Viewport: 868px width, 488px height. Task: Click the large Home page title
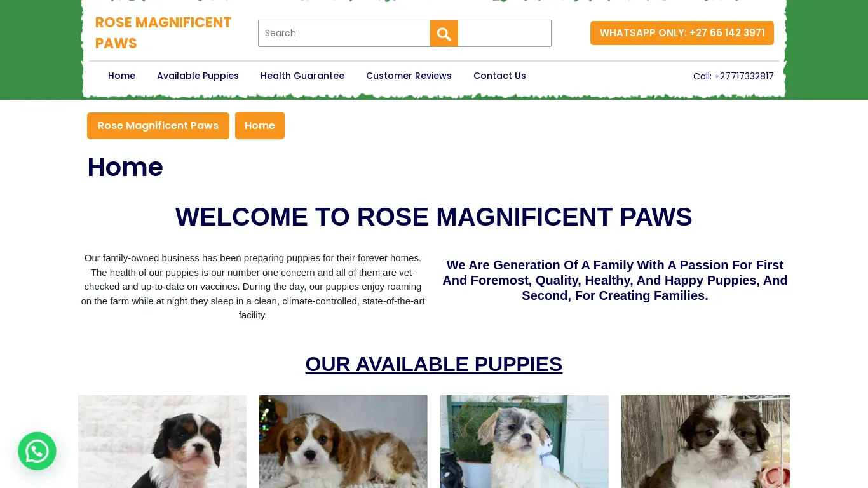125,167
